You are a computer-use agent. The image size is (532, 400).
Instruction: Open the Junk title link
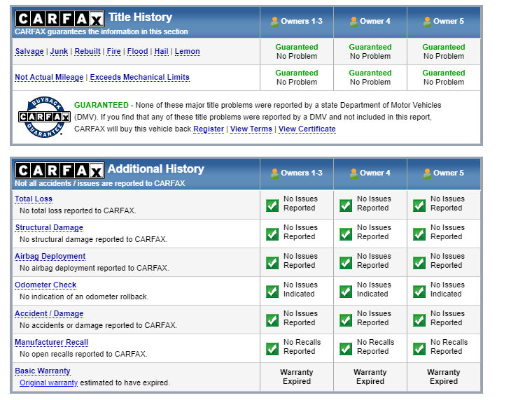[x=59, y=52]
